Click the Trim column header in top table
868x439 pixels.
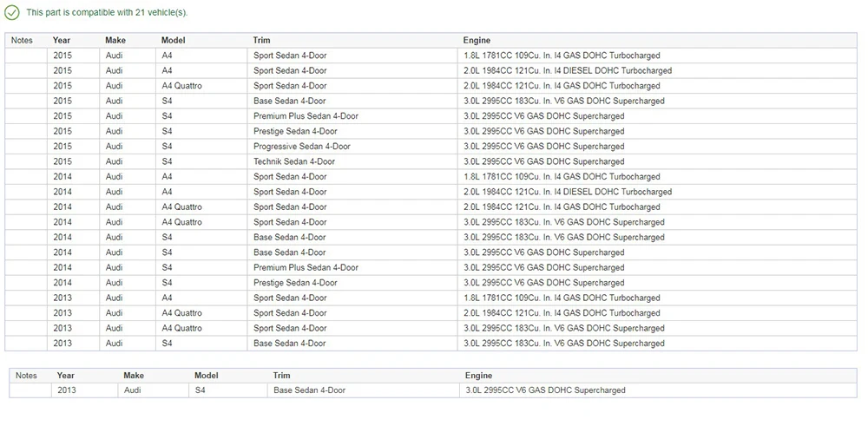[262, 40]
